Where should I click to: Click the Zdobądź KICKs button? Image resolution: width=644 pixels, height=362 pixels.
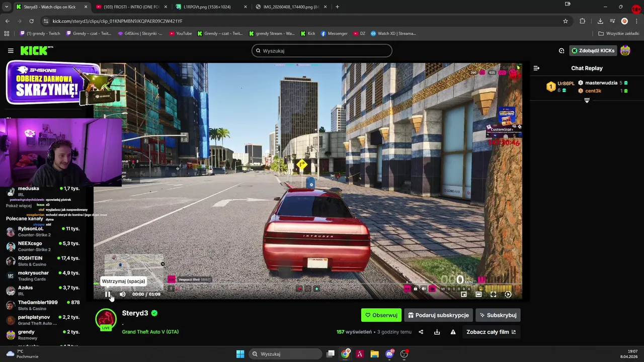(x=593, y=51)
